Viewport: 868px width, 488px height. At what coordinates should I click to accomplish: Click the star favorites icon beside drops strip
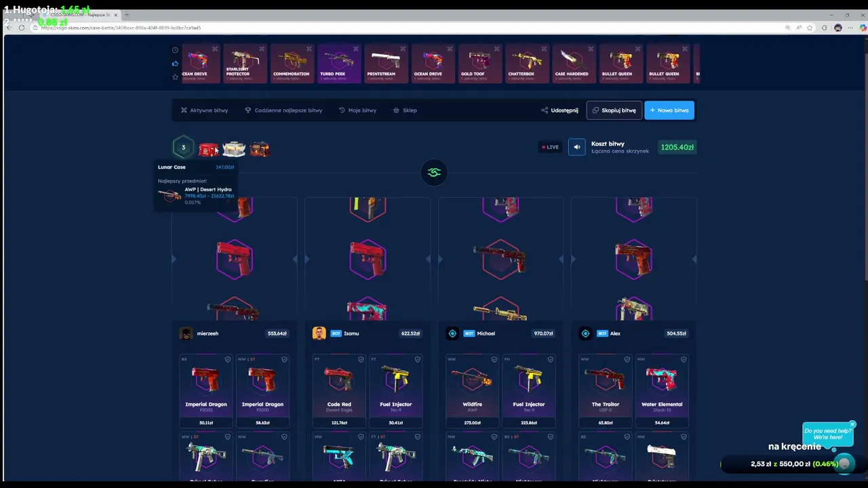(x=175, y=77)
